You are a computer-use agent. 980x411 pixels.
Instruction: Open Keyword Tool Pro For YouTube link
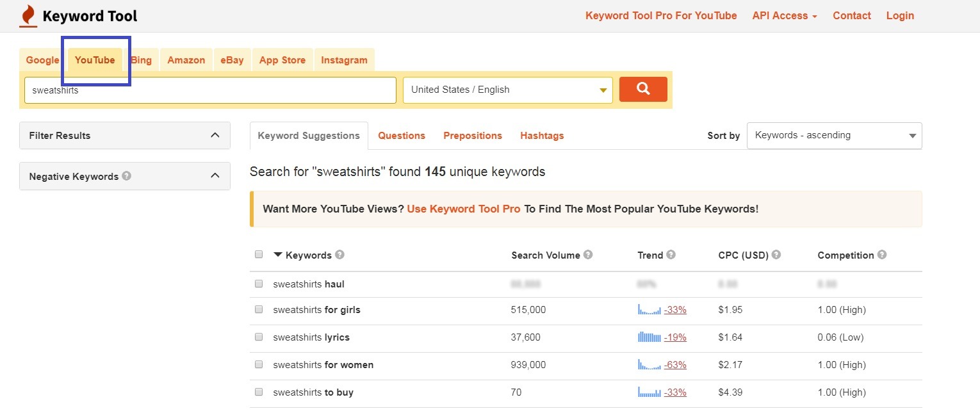click(661, 15)
